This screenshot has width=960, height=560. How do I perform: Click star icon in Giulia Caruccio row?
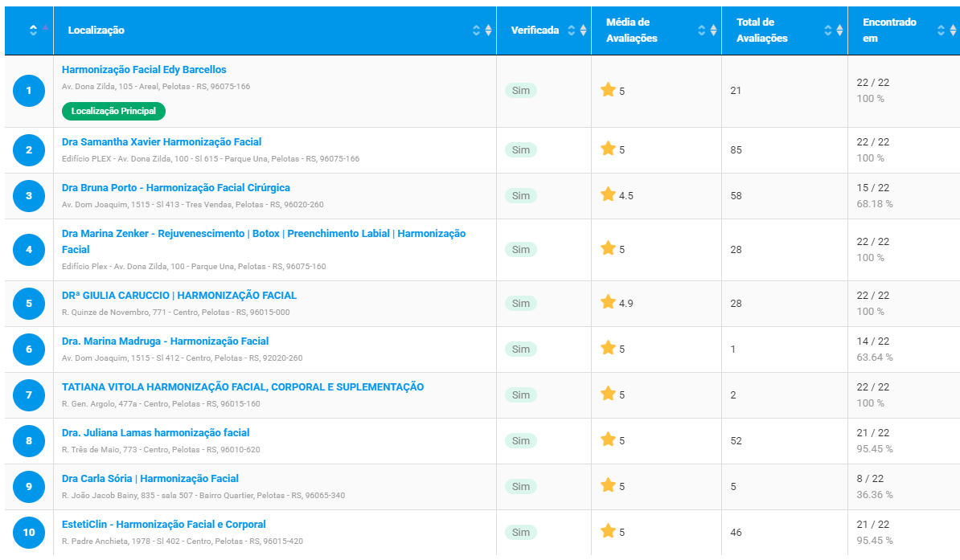(608, 303)
